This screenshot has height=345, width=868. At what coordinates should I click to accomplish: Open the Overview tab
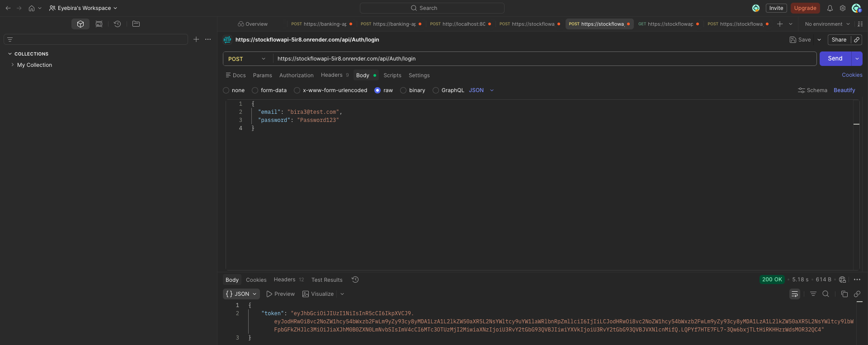click(x=253, y=24)
